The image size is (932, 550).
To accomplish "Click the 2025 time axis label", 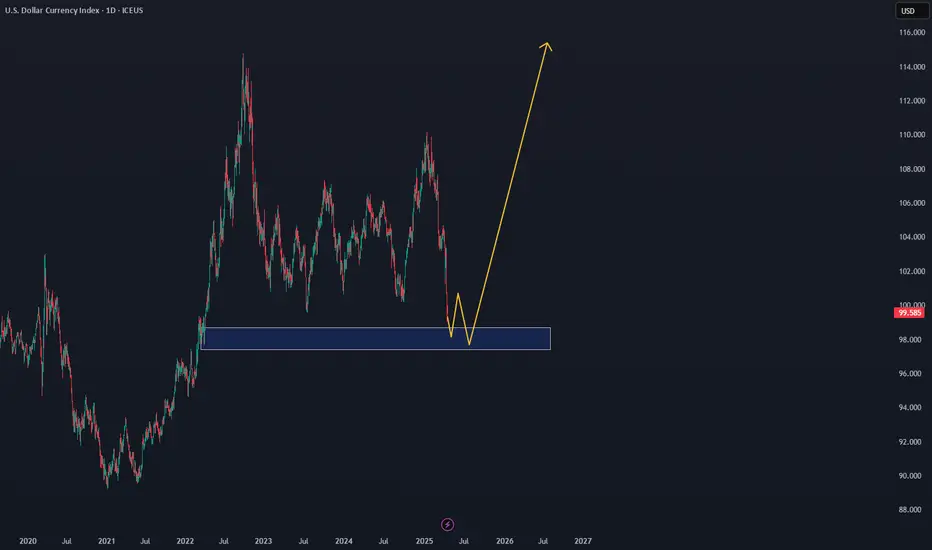I will point(424,541).
